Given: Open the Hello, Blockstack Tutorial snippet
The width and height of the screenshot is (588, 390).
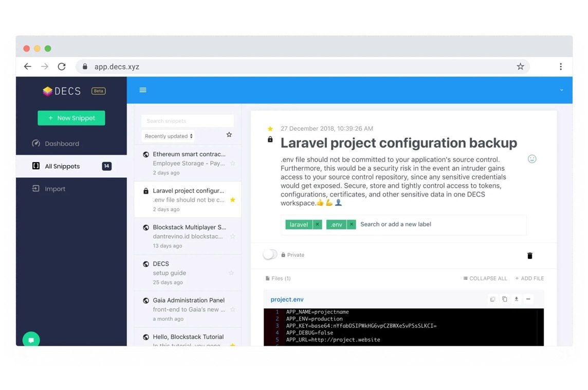Looking at the screenshot, I should 188,337.
